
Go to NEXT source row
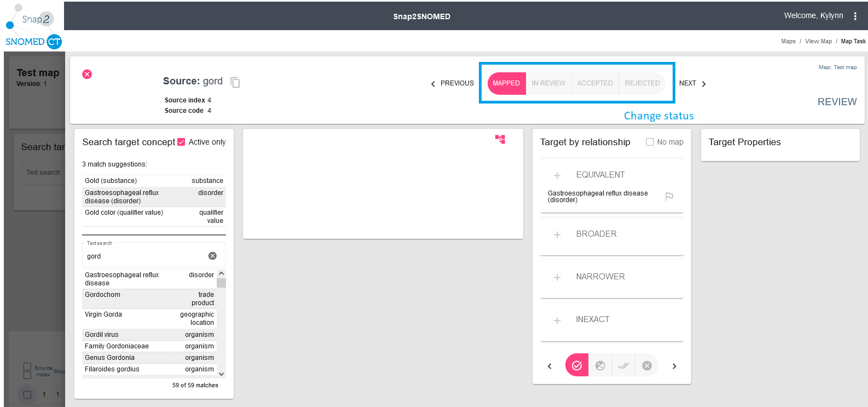pyautogui.click(x=693, y=83)
